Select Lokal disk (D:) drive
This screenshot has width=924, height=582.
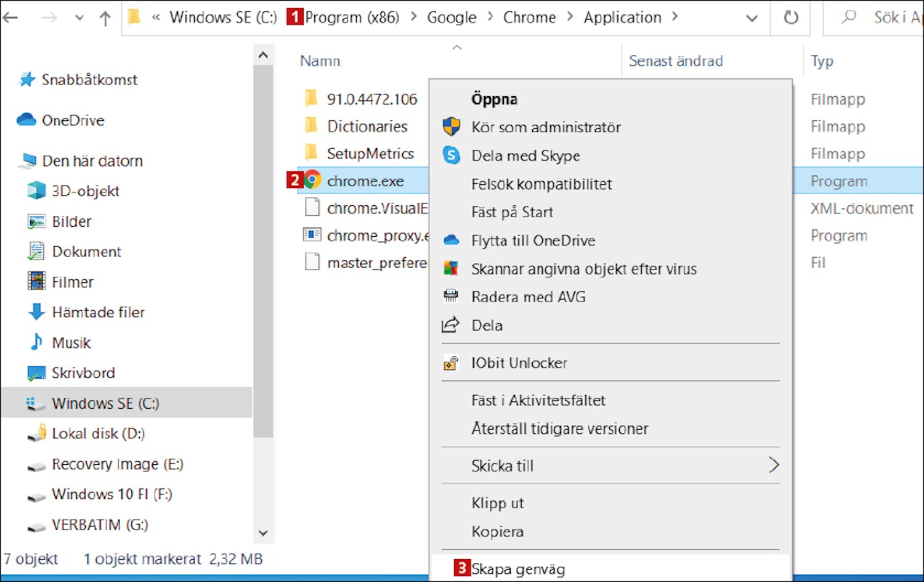86,433
